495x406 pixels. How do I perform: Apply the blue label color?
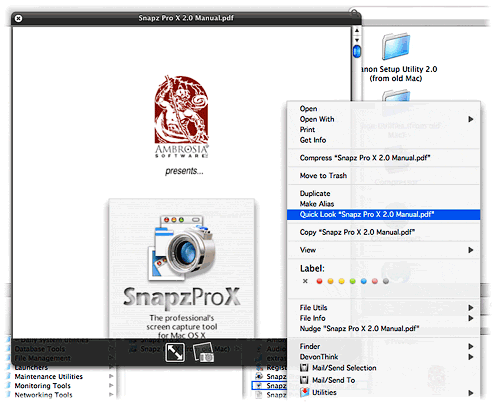pyautogui.click(x=364, y=281)
